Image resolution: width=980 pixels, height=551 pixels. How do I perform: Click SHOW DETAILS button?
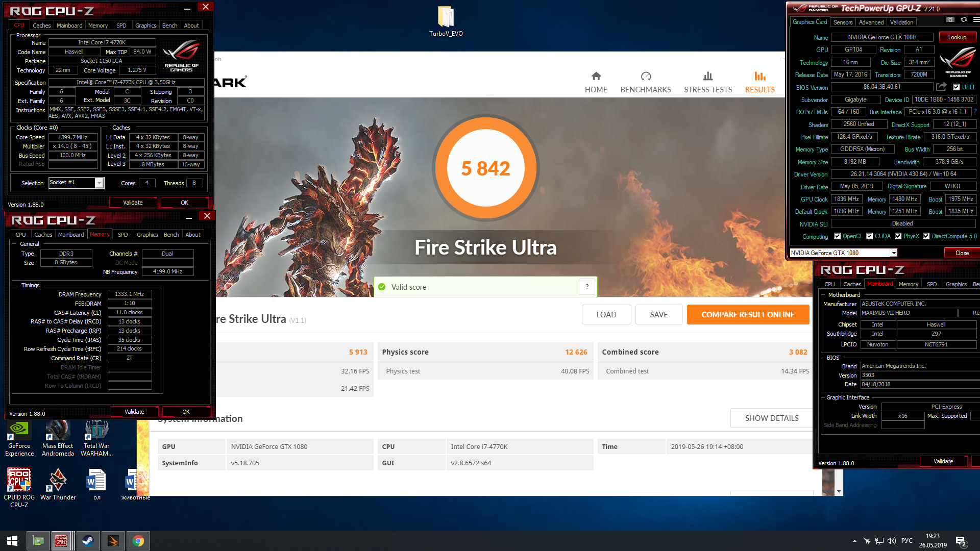coord(771,418)
